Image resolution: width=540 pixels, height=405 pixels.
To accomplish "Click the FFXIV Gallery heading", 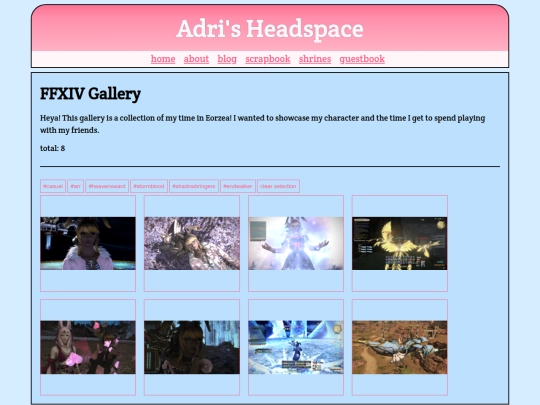I will pyautogui.click(x=90, y=94).
